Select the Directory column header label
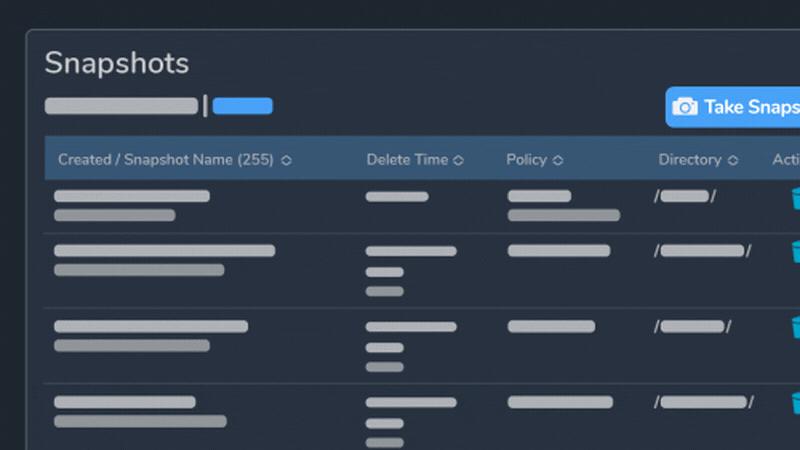The height and width of the screenshot is (450, 800). pos(689,160)
